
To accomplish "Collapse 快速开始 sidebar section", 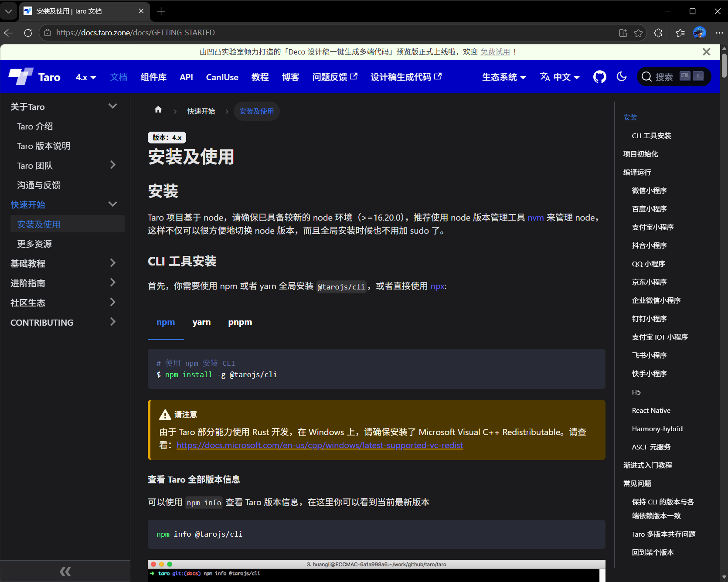I will pos(112,204).
